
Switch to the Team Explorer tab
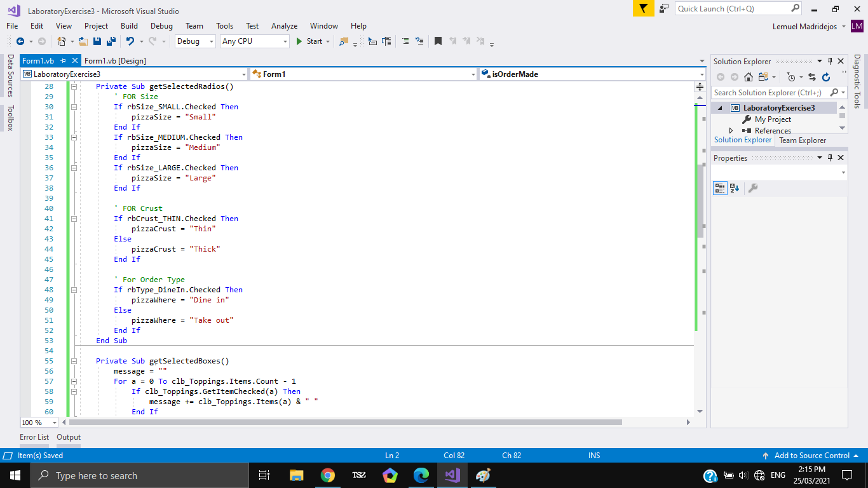pyautogui.click(x=803, y=140)
